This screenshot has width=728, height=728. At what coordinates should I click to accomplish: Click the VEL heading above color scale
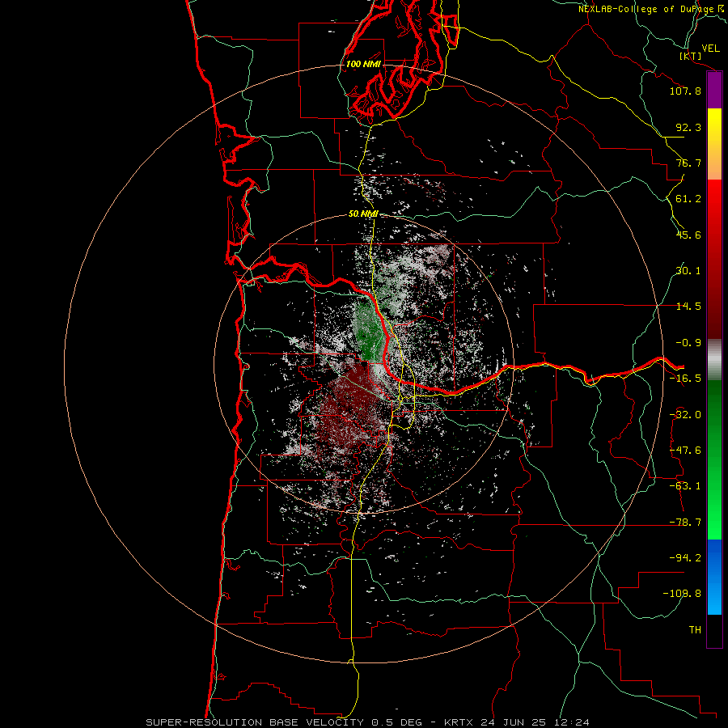711,49
